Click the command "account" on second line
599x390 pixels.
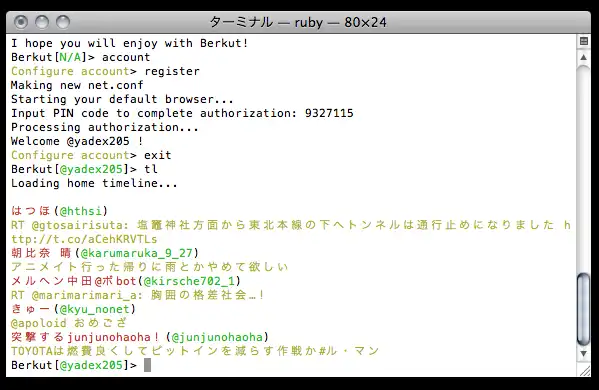[126, 57]
